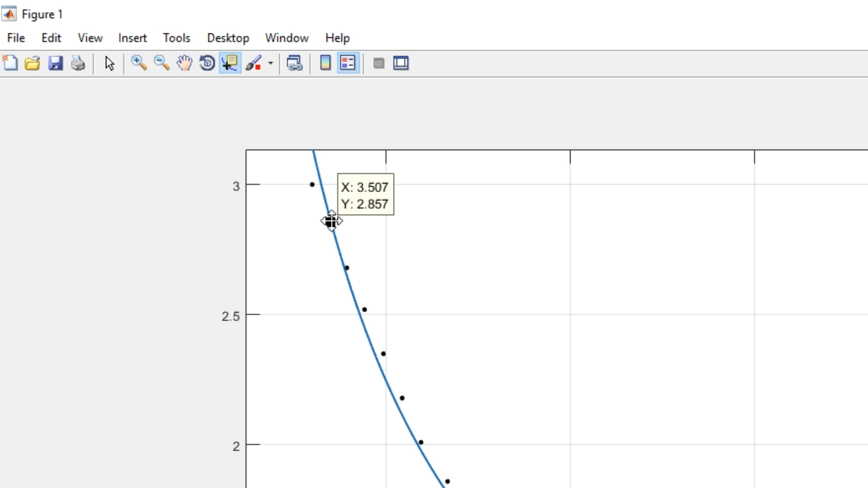Screen dimensions: 868x488
Task: Select the Zoom Out tool
Action: tap(162, 63)
